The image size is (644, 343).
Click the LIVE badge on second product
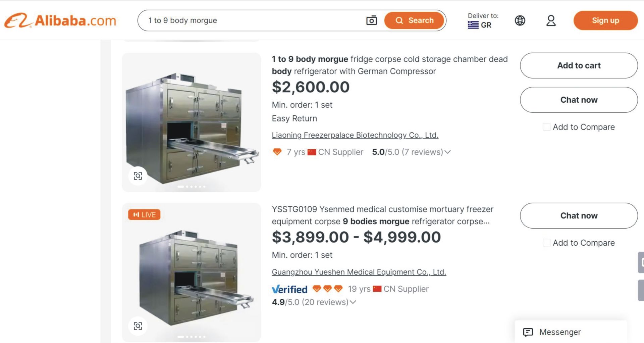pos(144,214)
